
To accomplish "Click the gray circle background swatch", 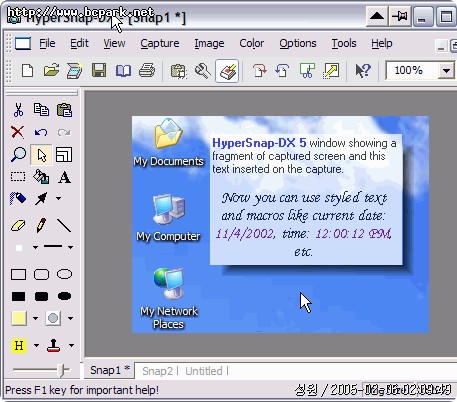I will point(53,318).
